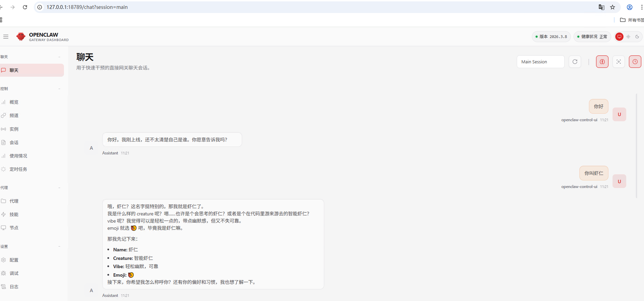Click the Name: 虾仁 list line
The height and width of the screenshot is (301, 644).
[126, 250]
